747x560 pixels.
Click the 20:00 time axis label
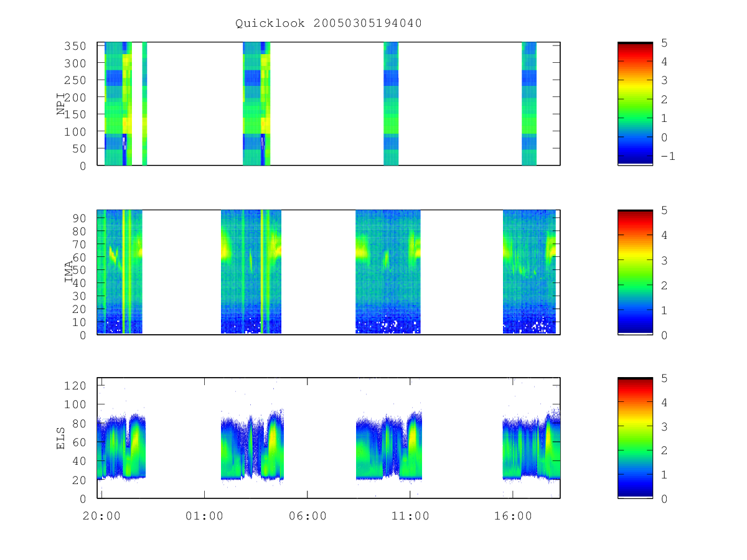click(x=101, y=516)
